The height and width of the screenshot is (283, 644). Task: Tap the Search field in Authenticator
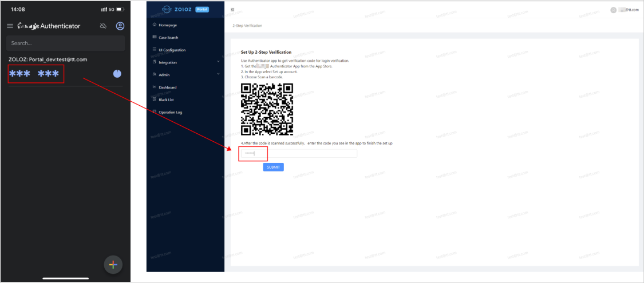click(x=66, y=43)
